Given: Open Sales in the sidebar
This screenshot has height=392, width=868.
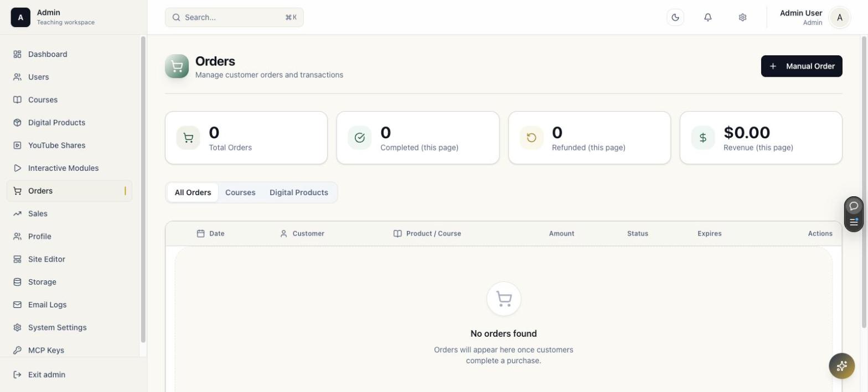Looking at the screenshot, I should click(x=69, y=213).
